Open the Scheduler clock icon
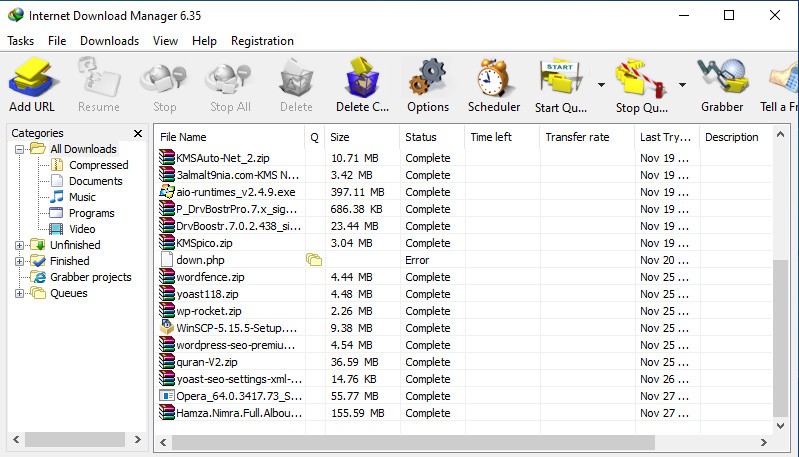The image size is (799, 457). pos(493,77)
